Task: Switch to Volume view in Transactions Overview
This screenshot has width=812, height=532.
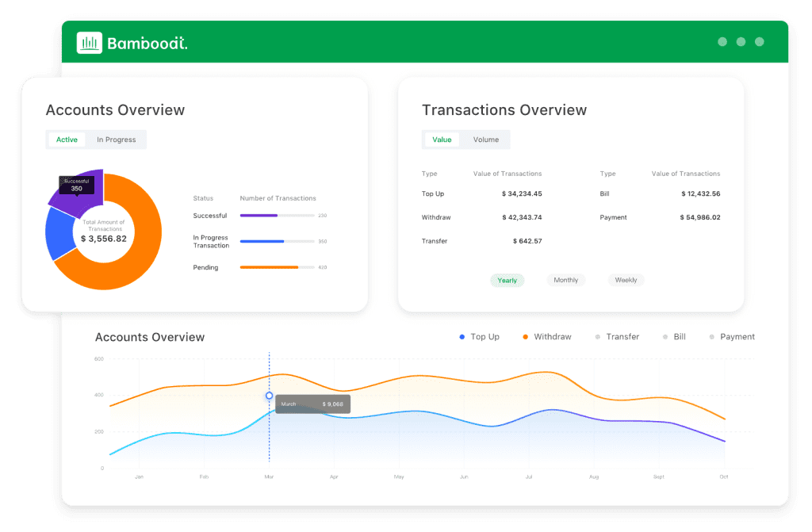Action: click(486, 140)
